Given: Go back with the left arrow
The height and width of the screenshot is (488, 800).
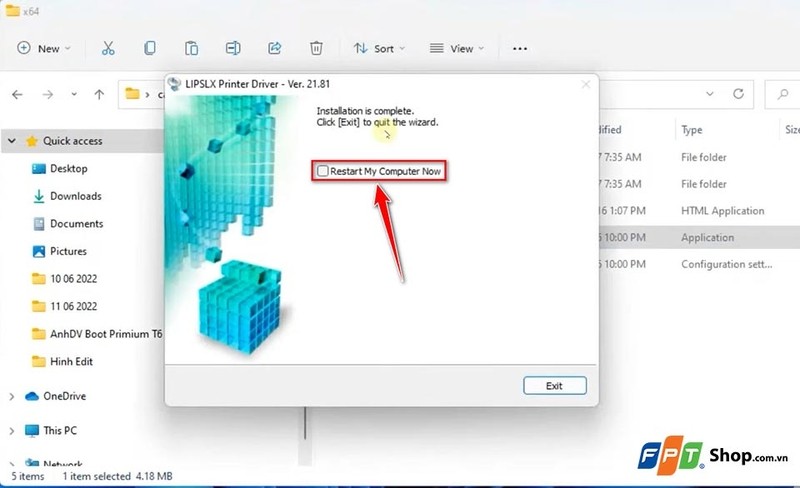Looking at the screenshot, I should 17,94.
